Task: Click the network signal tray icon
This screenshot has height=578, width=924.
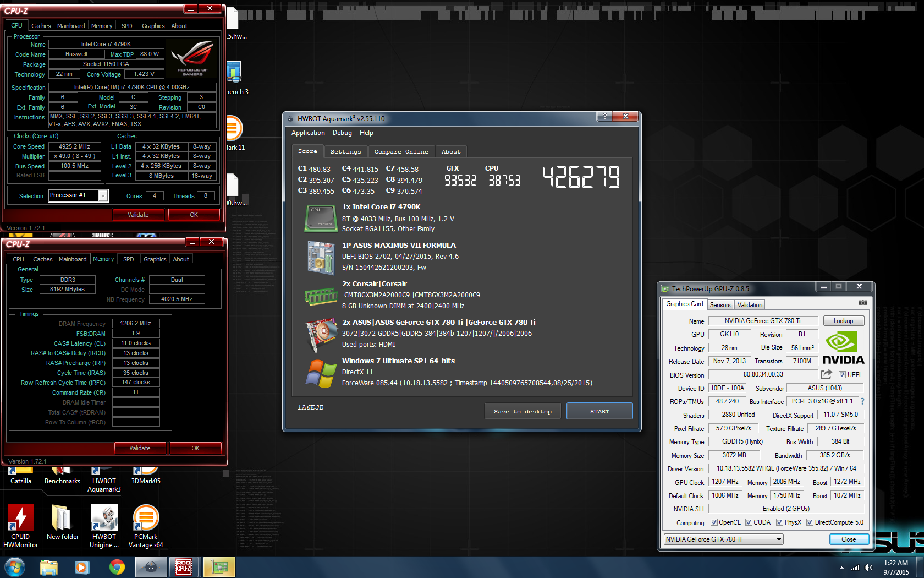Action: [855, 567]
